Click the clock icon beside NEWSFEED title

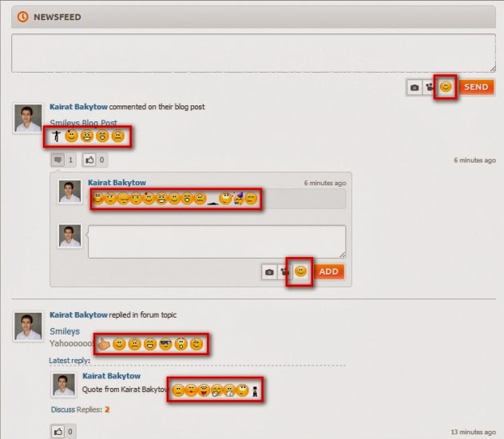22,17
